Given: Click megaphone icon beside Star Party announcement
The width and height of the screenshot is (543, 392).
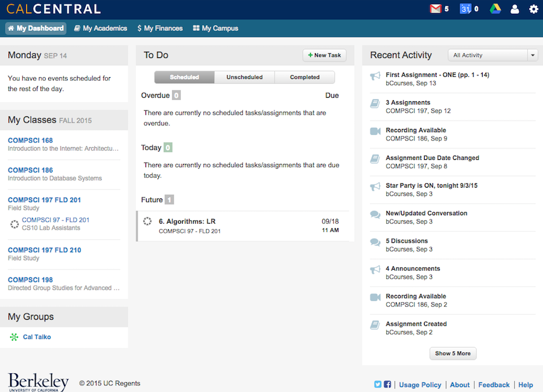Looking at the screenshot, I should (375, 186).
